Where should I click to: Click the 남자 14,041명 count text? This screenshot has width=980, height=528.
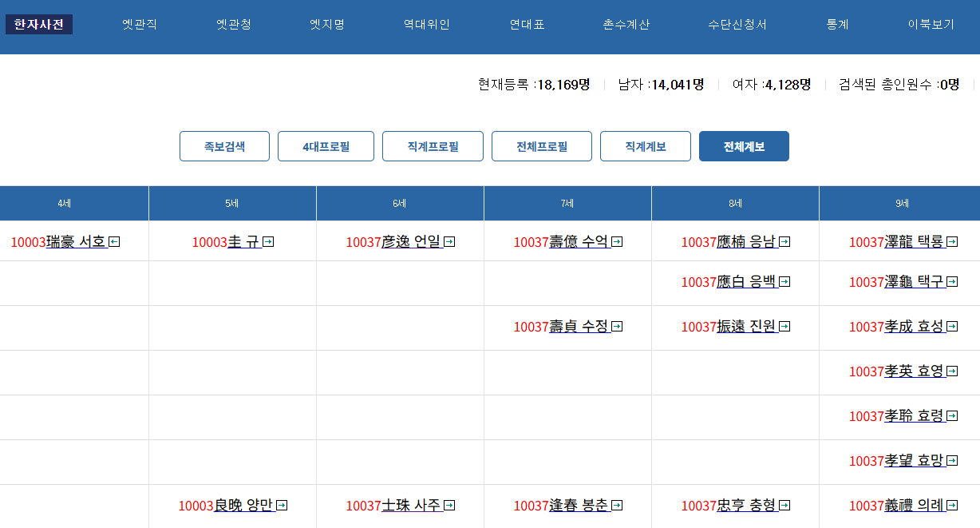[x=661, y=84]
